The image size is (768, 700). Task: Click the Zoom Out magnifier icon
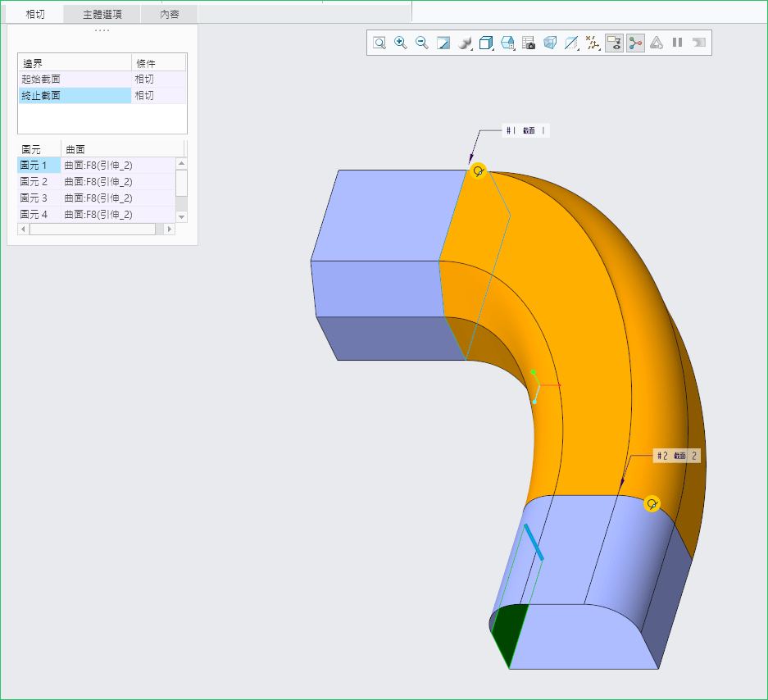pyautogui.click(x=422, y=43)
